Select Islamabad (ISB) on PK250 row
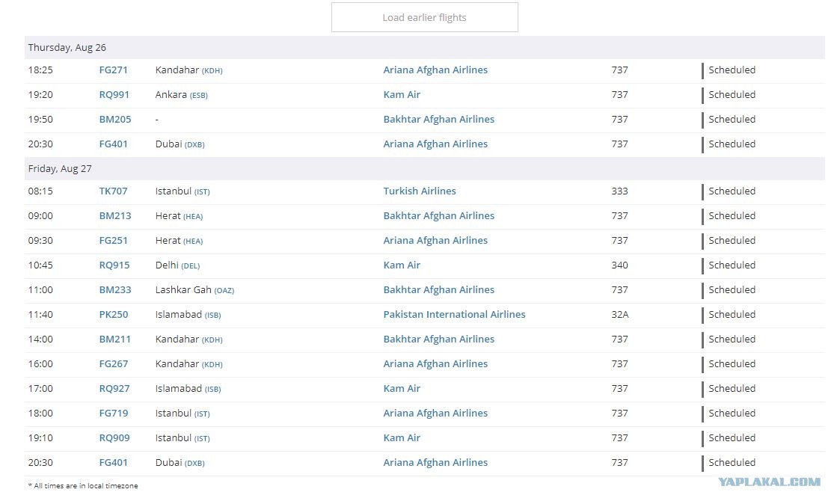Viewport: 840px width, 504px height. point(188,314)
